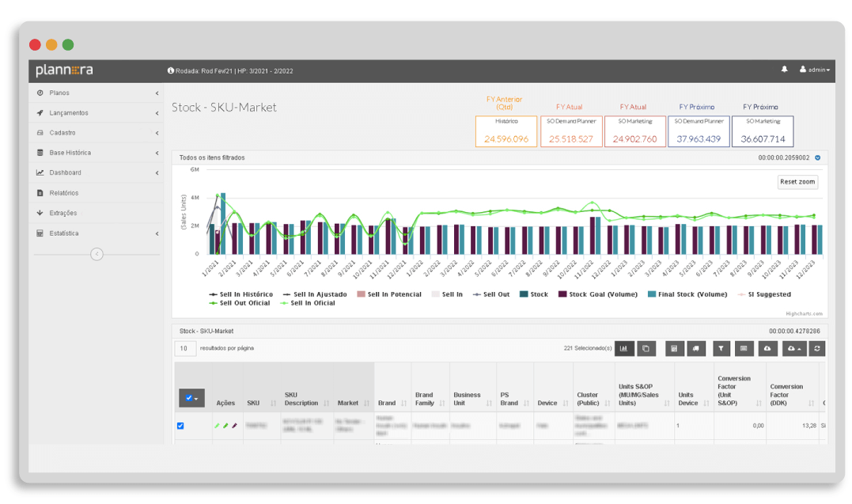Click the results per page input
This screenshot has height=504, width=852.
(185, 348)
